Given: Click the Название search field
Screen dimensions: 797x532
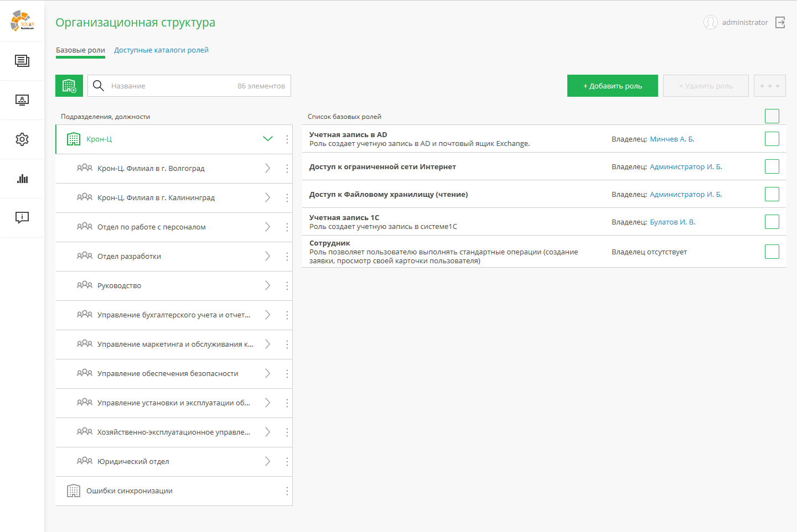Looking at the screenshot, I should point(172,86).
